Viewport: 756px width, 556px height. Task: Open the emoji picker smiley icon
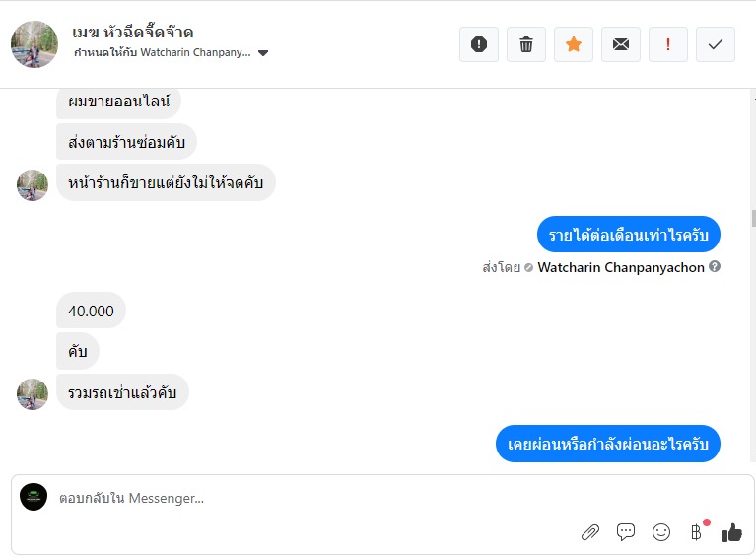coord(661,532)
